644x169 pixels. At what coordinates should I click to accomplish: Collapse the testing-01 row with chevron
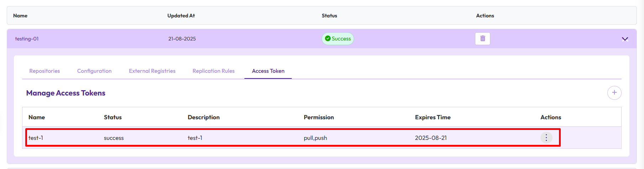tap(625, 39)
